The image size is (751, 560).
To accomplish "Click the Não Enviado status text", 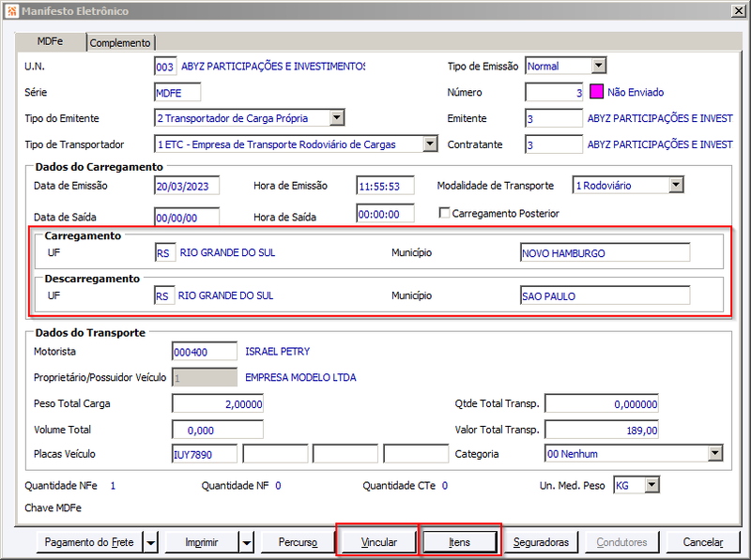I will [636, 92].
